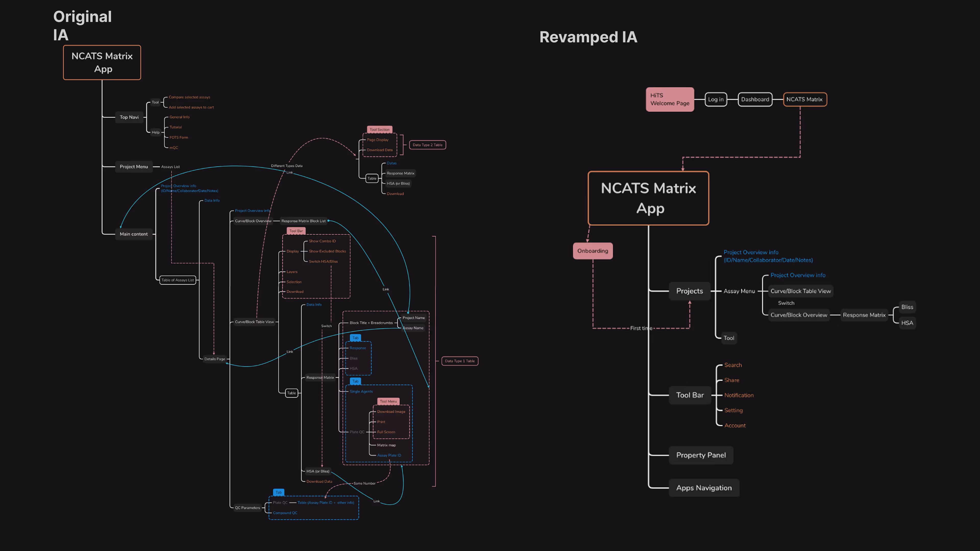980x551 pixels.
Task: Click the Page Display item
Action: tap(377, 140)
